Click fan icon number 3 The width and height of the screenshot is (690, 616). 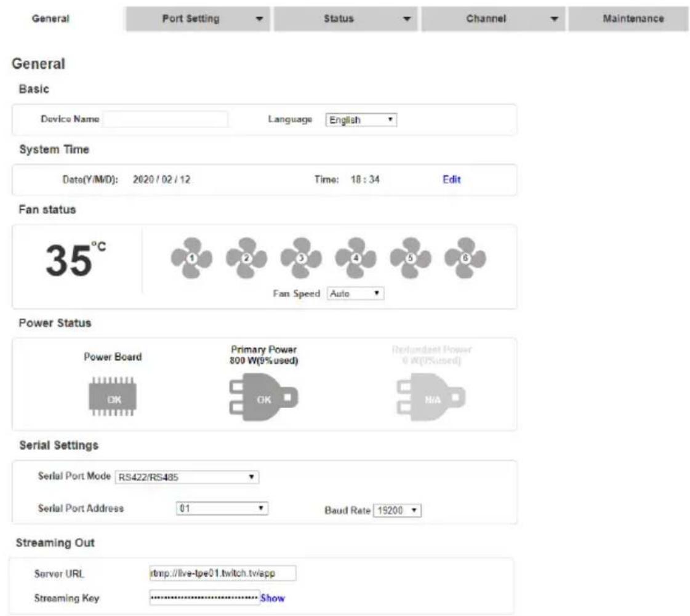[x=301, y=258]
